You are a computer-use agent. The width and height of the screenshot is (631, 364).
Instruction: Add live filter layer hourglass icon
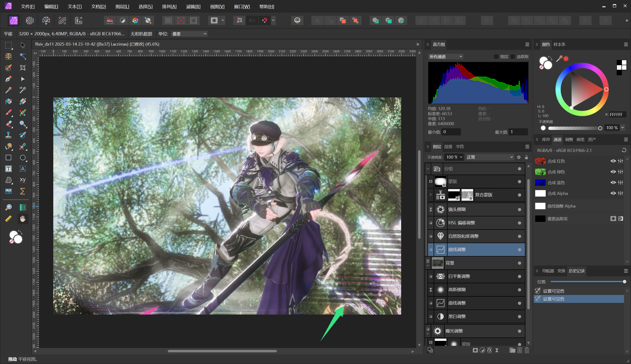(497, 350)
